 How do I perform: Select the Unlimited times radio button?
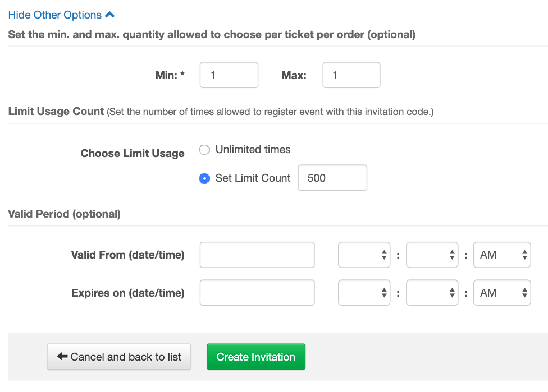coord(204,150)
